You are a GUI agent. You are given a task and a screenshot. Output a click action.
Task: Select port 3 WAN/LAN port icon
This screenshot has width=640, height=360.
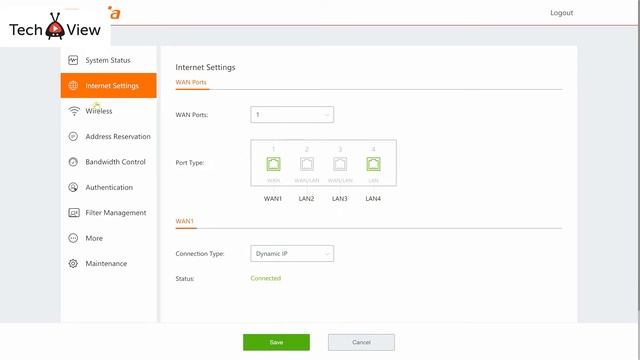[x=340, y=164]
